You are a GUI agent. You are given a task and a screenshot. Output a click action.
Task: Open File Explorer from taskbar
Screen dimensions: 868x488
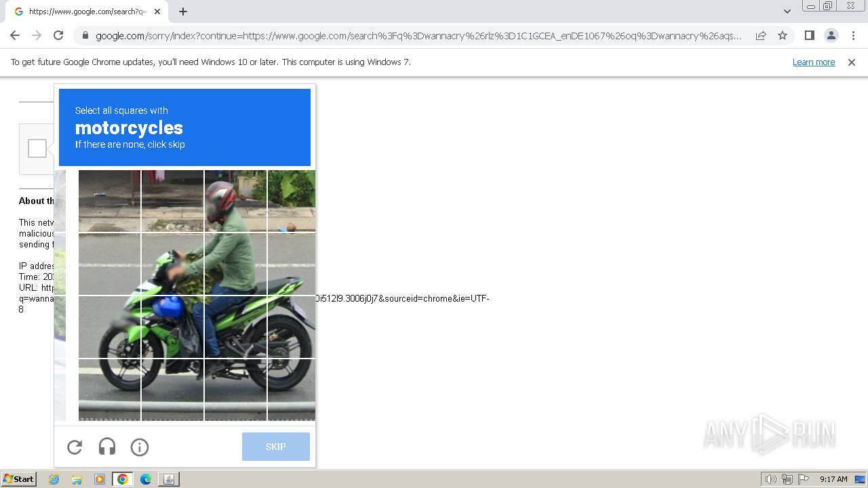point(77,479)
